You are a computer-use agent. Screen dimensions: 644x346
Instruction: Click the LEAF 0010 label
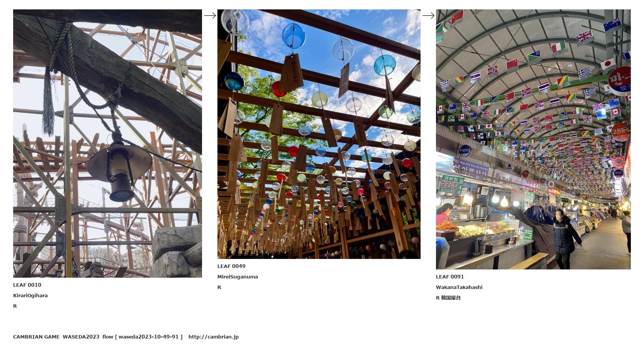[27, 285]
